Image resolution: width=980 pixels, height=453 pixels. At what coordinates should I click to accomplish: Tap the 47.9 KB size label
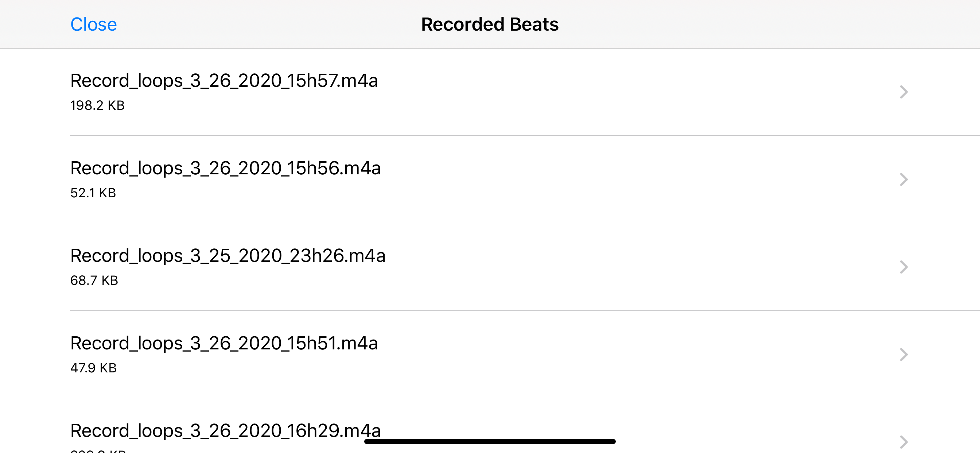click(94, 368)
